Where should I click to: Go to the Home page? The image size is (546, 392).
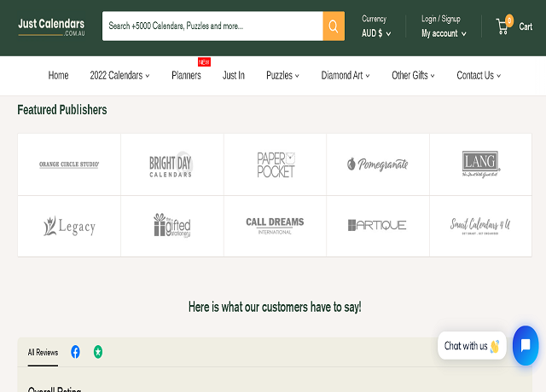coord(58,75)
